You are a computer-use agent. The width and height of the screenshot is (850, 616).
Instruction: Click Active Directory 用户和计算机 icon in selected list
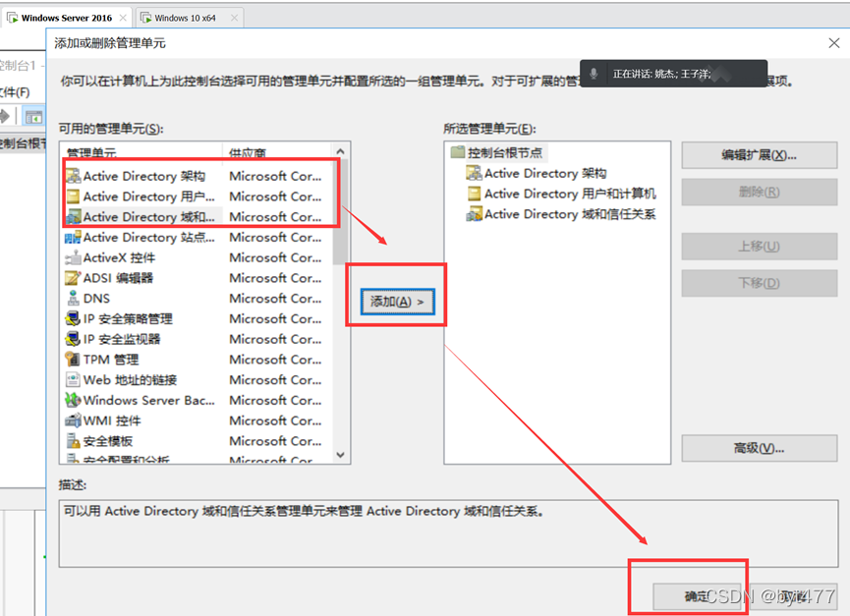(x=475, y=194)
